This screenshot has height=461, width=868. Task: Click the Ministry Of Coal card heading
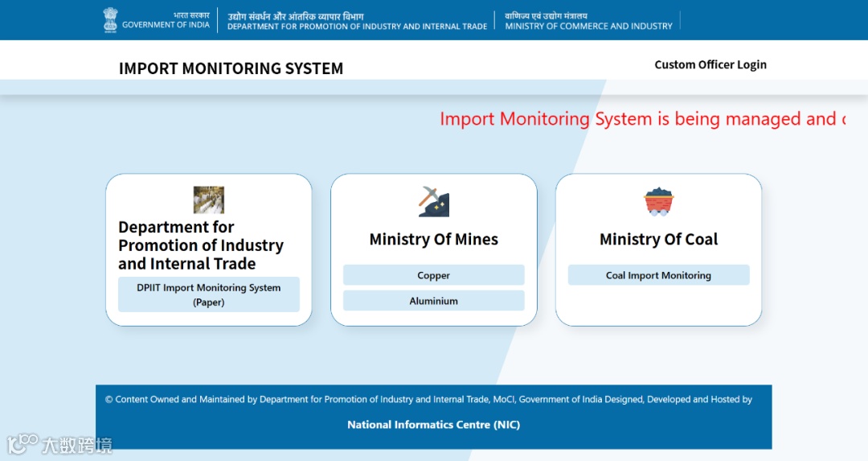click(659, 239)
